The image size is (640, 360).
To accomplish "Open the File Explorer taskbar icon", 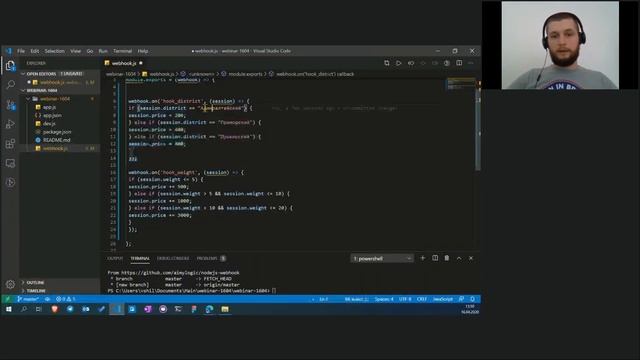I will coord(225,309).
